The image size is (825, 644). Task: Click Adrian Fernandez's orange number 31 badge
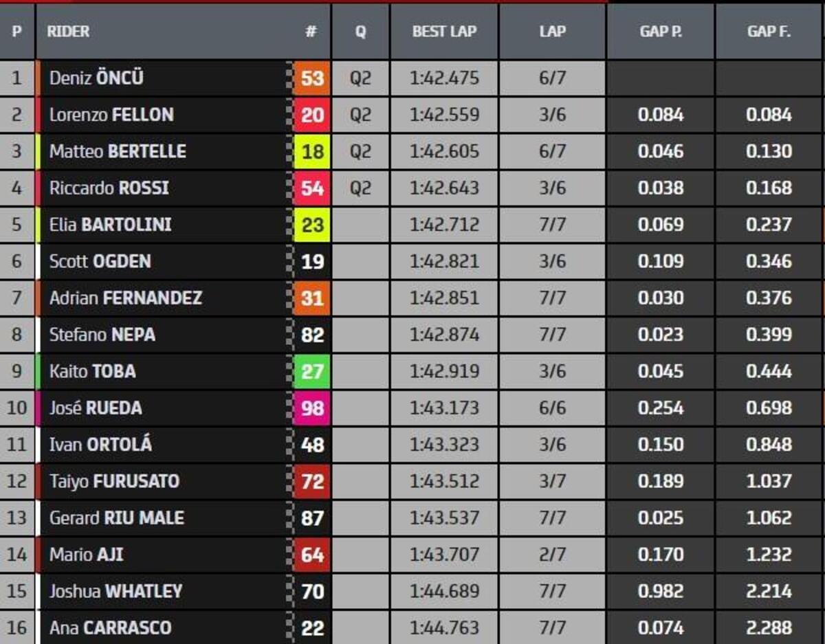tap(311, 298)
